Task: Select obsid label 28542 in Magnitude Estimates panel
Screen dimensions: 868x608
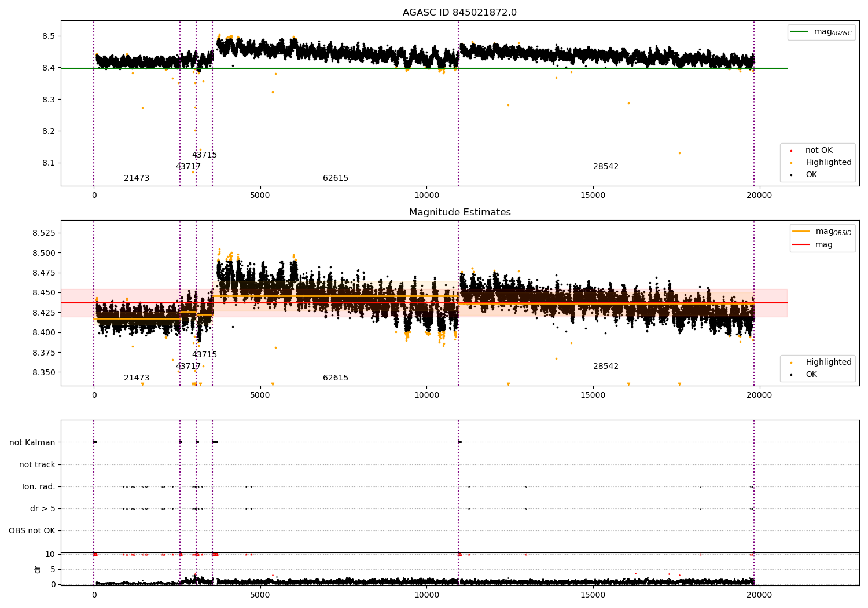Action: [606, 367]
